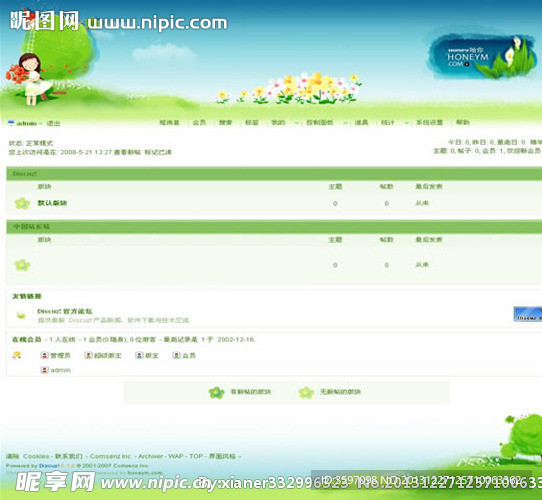
Task: Click the last visit time 2008-5-21 13:27 text
Action: [x=86, y=152]
